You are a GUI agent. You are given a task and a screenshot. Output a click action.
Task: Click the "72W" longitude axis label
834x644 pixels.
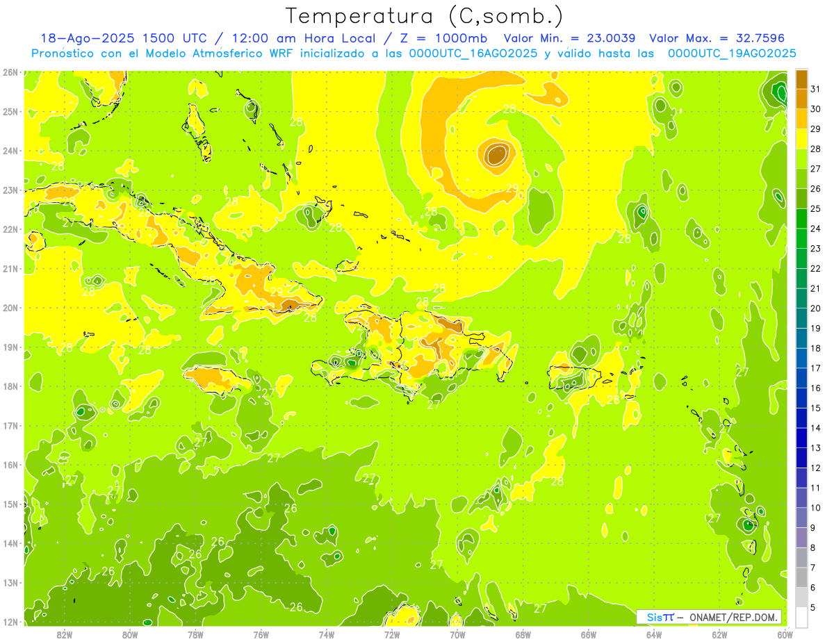(392, 634)
